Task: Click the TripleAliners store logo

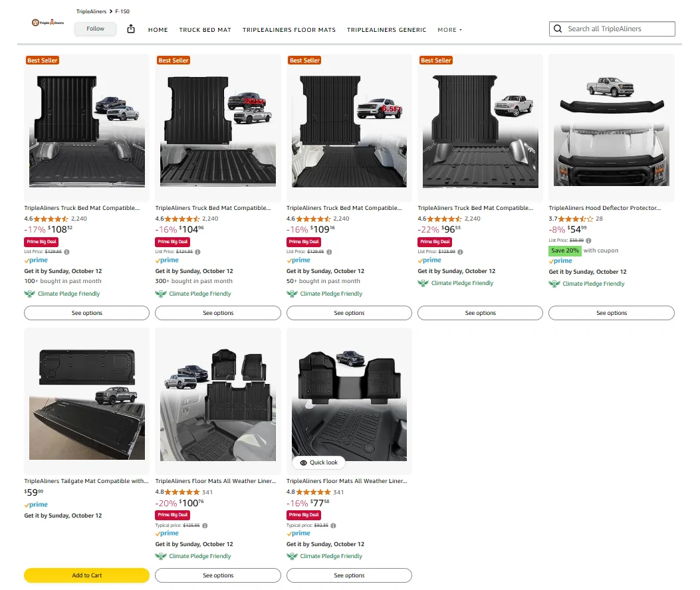Action: coord(48,23)
